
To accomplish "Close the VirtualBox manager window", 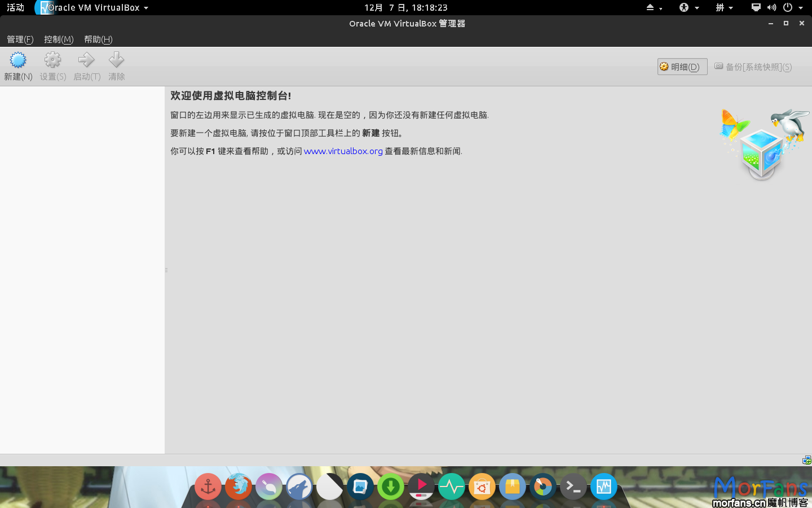I will [802, 23].
